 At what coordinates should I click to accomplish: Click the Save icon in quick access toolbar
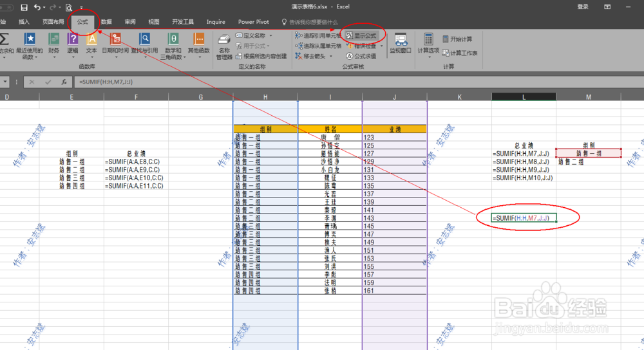pos(24,7)
